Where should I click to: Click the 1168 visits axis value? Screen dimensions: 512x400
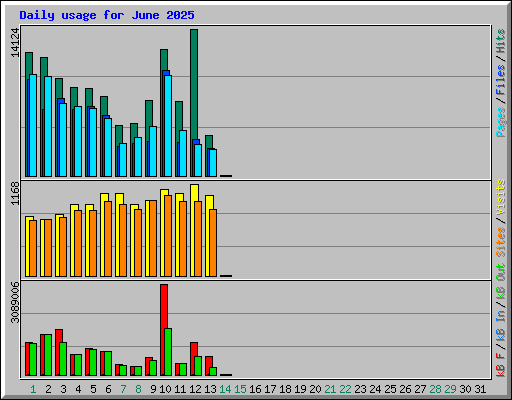[15, 193]
